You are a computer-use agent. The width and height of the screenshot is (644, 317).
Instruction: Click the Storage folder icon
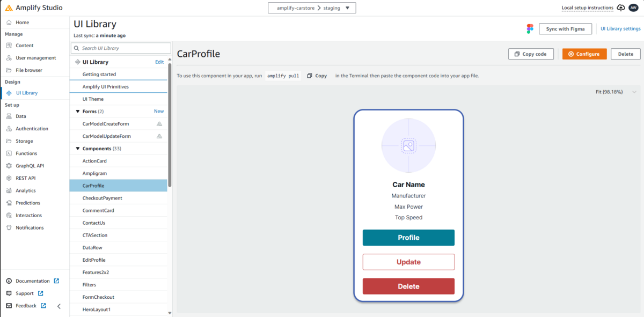coord(9,141)
